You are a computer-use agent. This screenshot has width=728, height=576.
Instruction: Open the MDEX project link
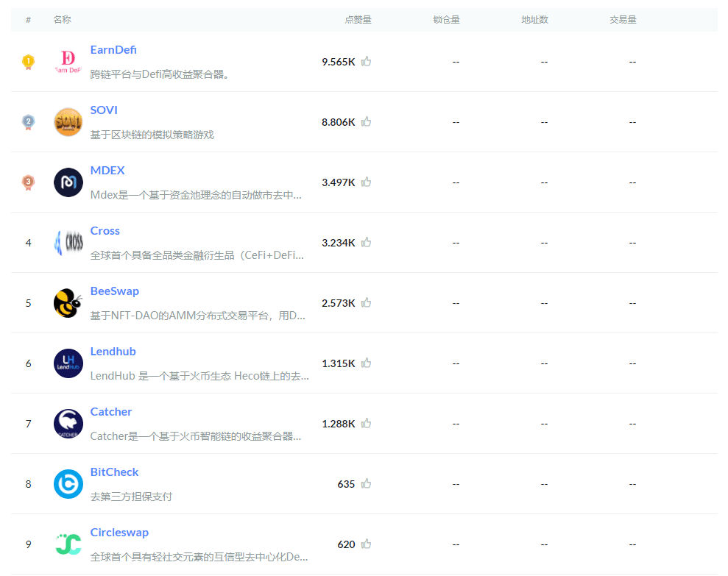click(107, 171)
